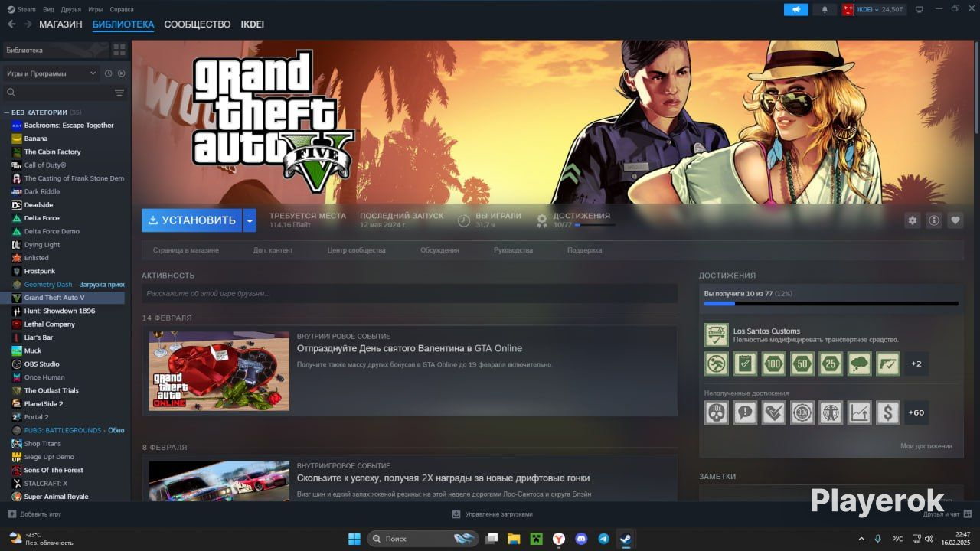Switch to the СООБЩЕСТВО tab
The width and height of the screenshot is (980, 551).
198,24
